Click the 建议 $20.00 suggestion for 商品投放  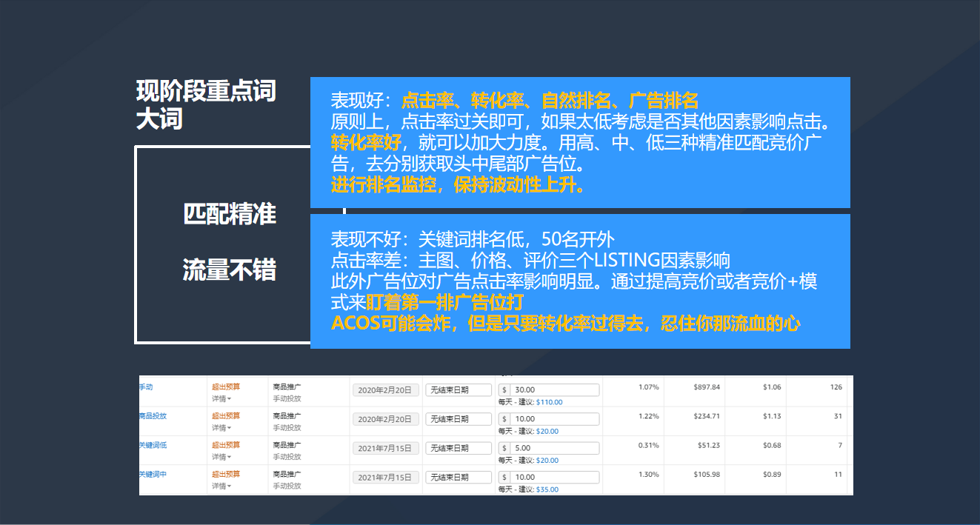pos(546,431)
